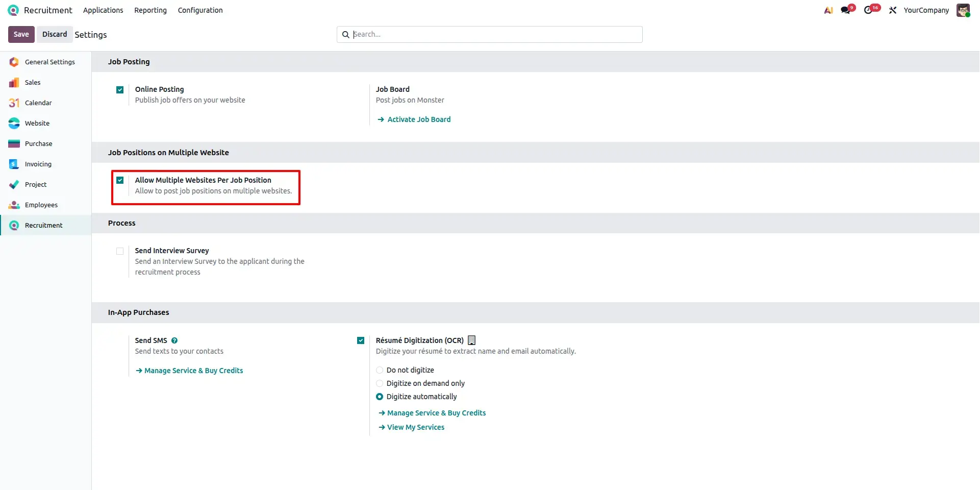Viewport: 980px width, 490px height.
Task: Click the Recruitment app logo icon
Action: pyautogui.click(x=13, y=10)
